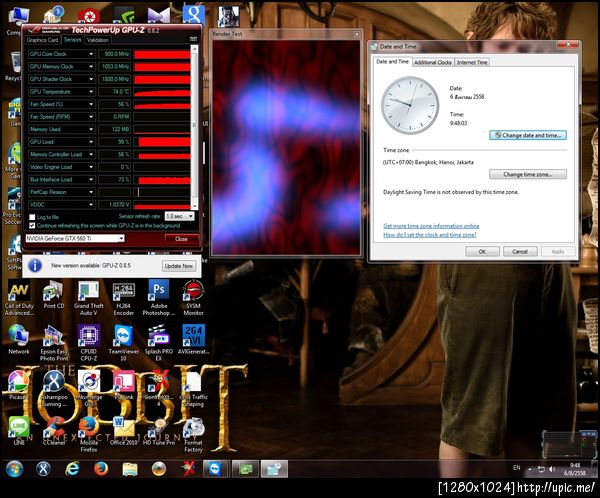Viewport: 600px width, 498px height.
Task: Click the taskbar clock showing 9:48
Action: tap(575, 469)
